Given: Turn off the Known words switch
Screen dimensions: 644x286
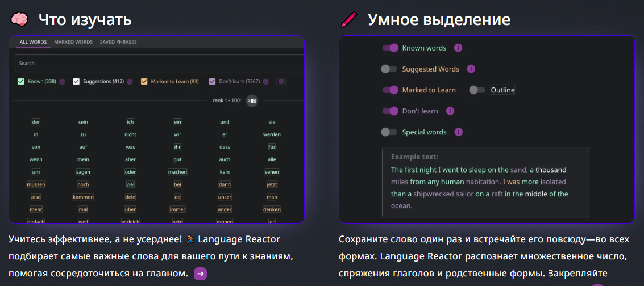Looking at the screenshot, I should 390,48.
